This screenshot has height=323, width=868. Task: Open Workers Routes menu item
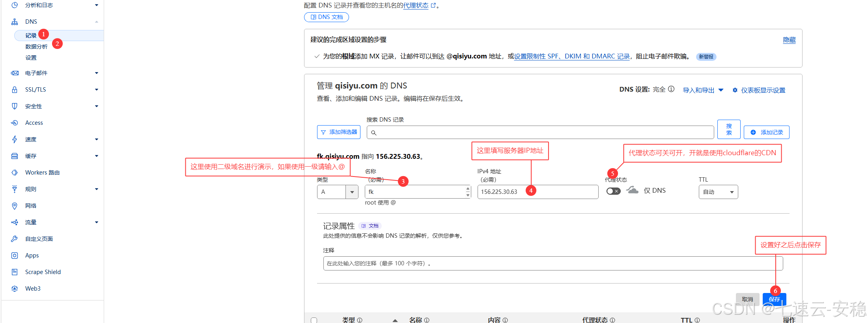(x=42, y=173)
